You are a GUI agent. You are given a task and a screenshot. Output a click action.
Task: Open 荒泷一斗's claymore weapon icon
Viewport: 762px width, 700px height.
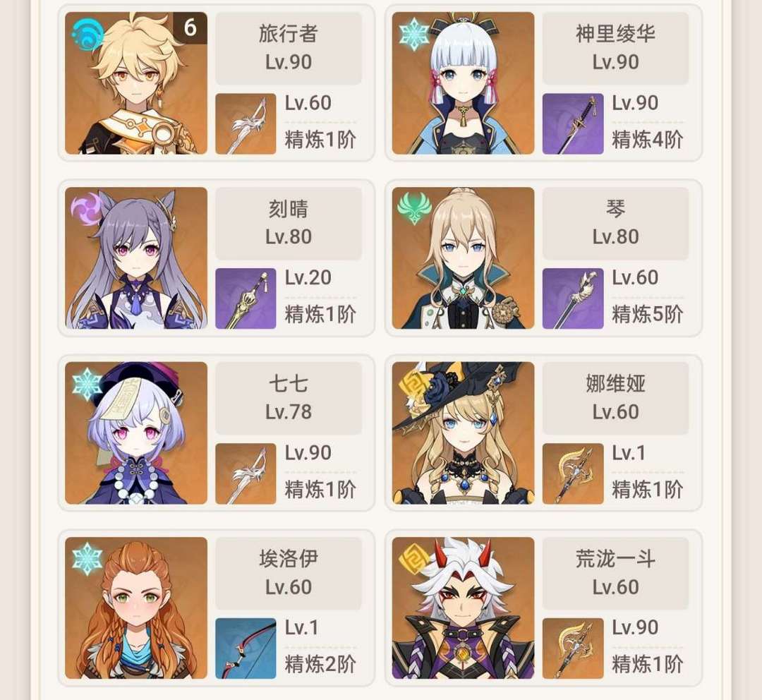573,648
